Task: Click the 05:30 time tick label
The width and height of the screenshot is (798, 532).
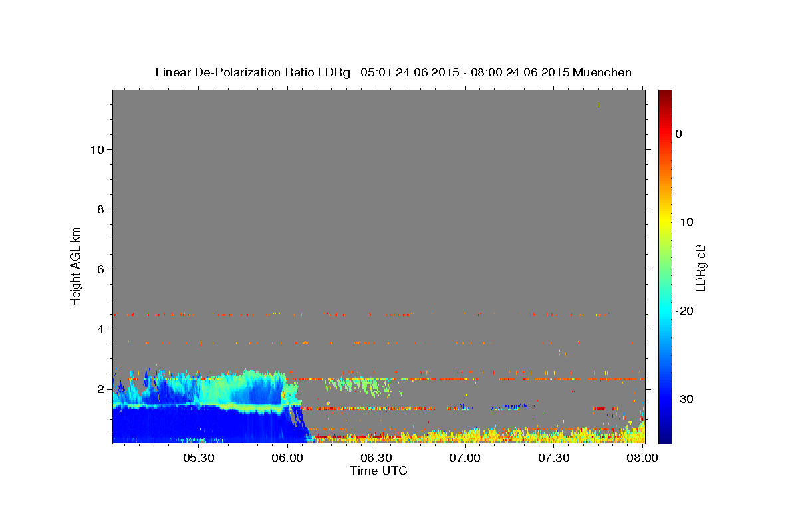Action: pyautogui.click(x=198, y=458)
